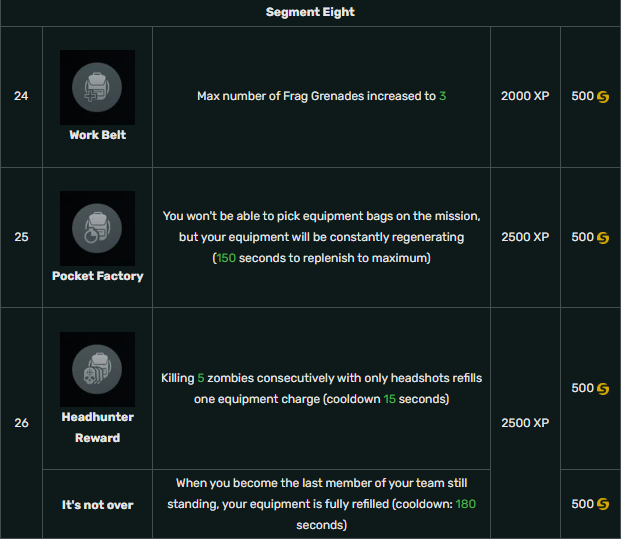Click the coin icon in row 25
Viewport: 621px width, 539px height.
point(603,238)
